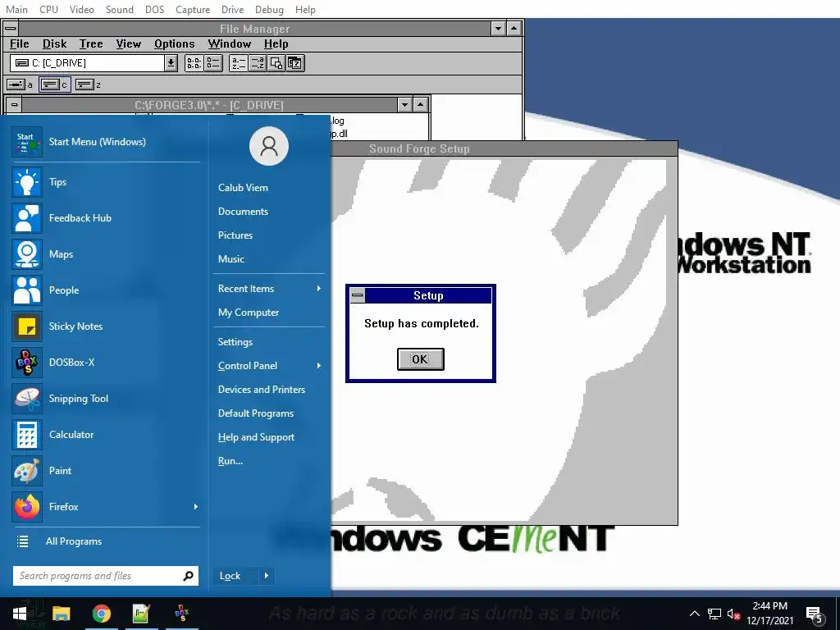Launch Calculator from Start menu
The width and height of the screenshot is (840, 630).
[106, 435]
